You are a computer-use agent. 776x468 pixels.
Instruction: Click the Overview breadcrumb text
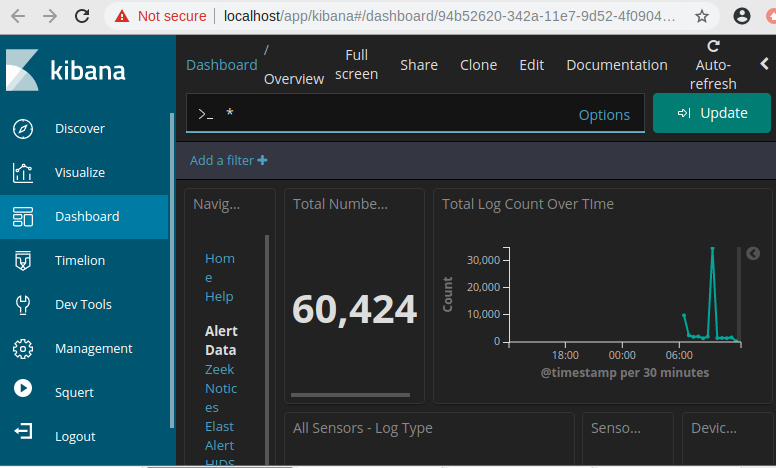(x=294, y=79)
